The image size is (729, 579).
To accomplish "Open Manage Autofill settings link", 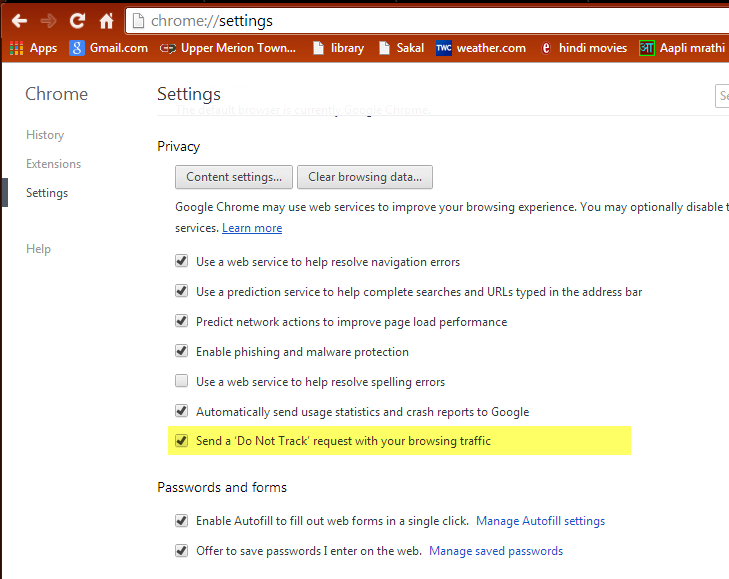I will pos(540,521).
